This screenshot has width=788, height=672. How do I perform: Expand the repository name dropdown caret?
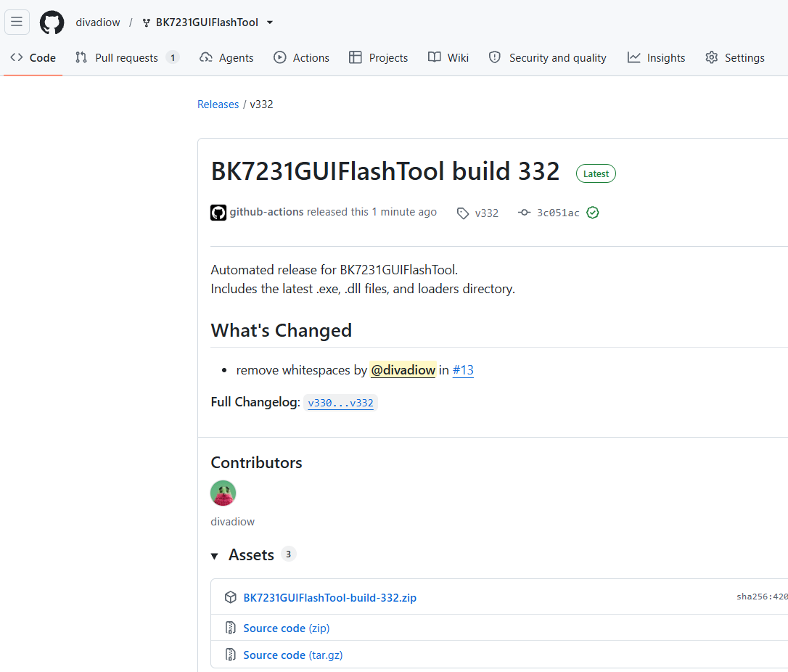pyautogui.click(x=270, y=22)
